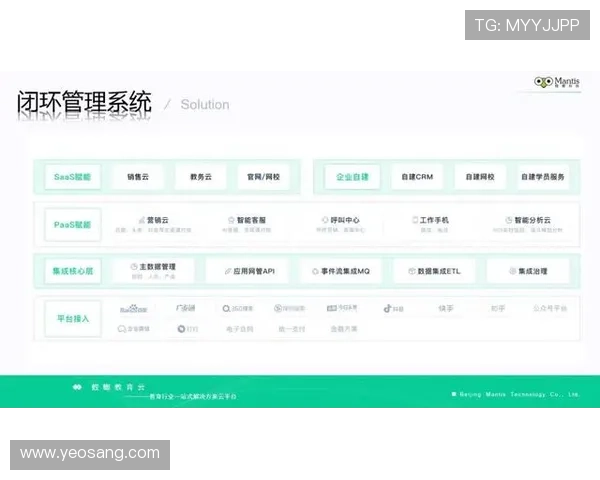Select the 企业自建 label box
600x480 pixels.
(x=352, y=177)
